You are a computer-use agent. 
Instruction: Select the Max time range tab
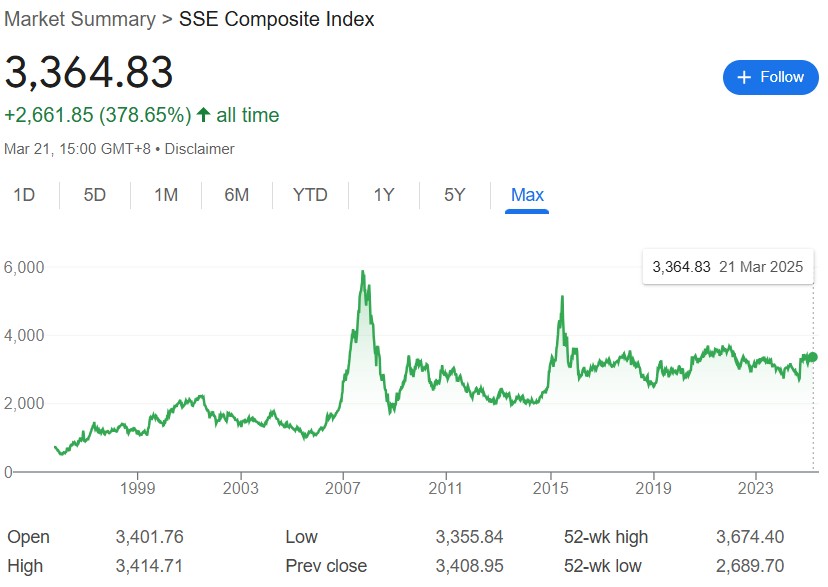point(527,195)
